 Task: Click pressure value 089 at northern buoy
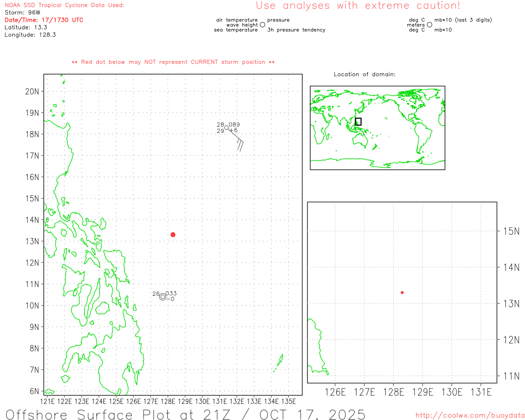point(234,125)
